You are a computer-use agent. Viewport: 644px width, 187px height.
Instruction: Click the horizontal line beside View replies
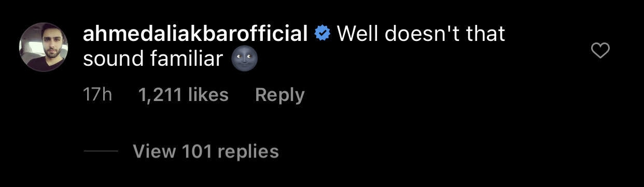[101, 152]
